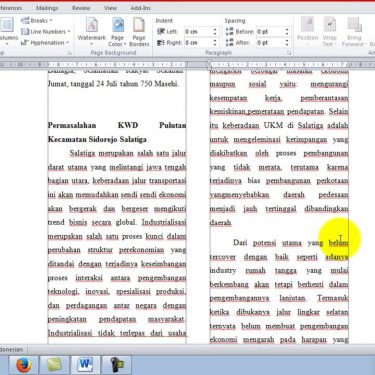Open Firefox from the taskbar
The width and height of the screenshot is (375, 375).
pos(23,365)
